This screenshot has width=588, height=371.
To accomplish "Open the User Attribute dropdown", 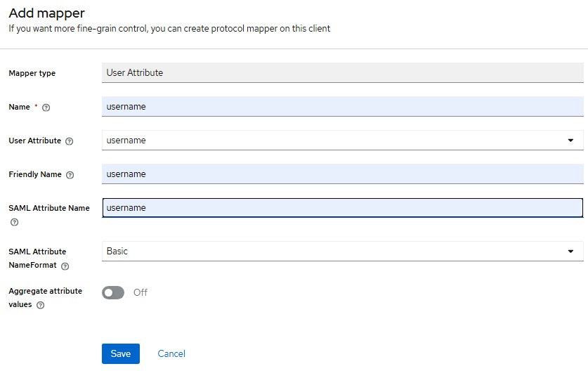I will tap(342, 141).
